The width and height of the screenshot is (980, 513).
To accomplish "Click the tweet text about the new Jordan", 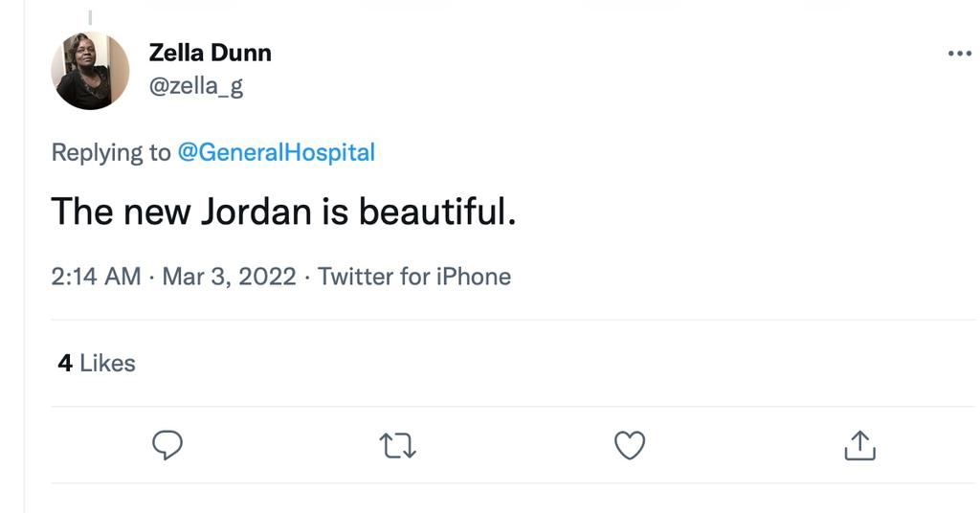I will (x=283, y=212).
